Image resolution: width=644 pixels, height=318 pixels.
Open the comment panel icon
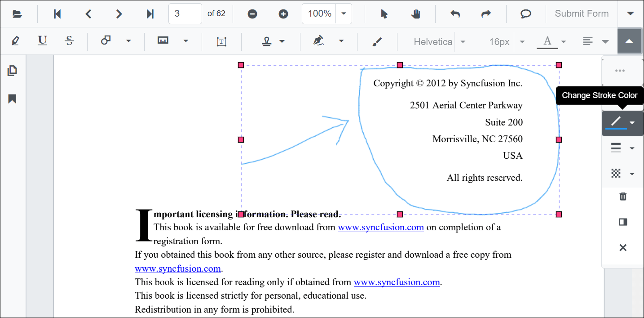pos(525,14)
